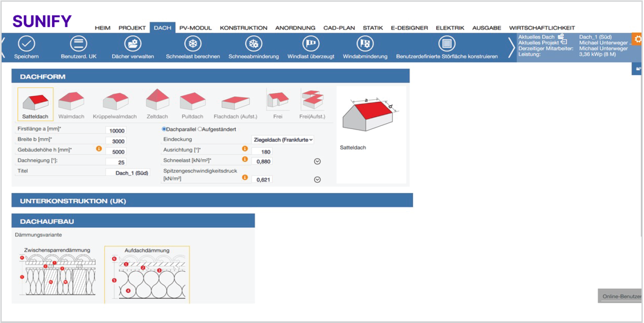Select the Satteldach roof shape

click(x=35, y=104)
